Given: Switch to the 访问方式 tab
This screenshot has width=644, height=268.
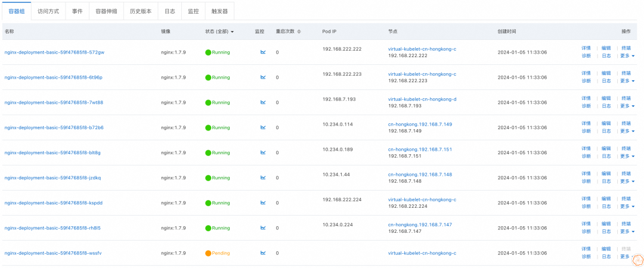Looking at the screenshot, I should tap(48, 11).
